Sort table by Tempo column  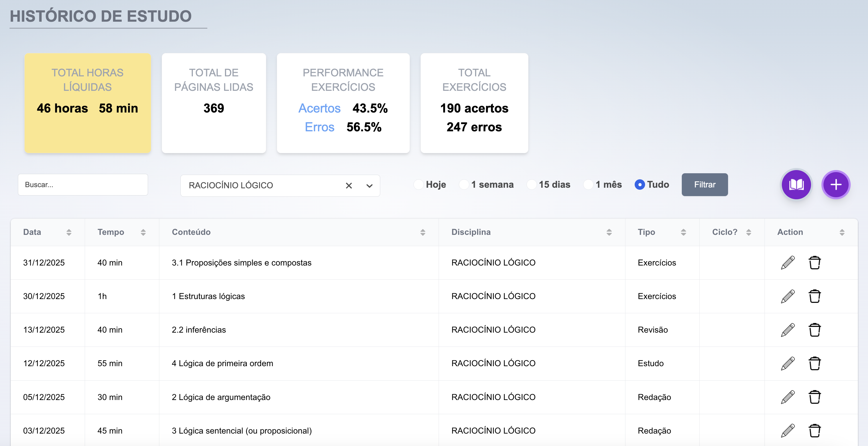[143, 232]
